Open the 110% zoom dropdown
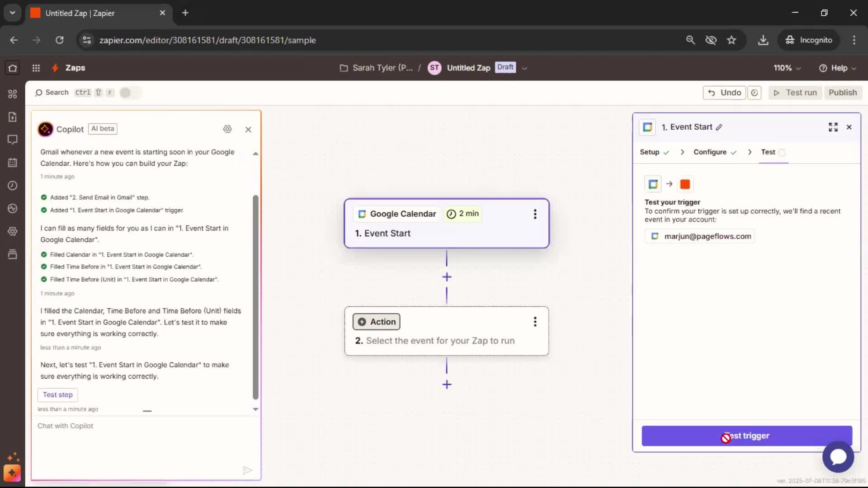 pyautogui.click(x=787, y=68)
